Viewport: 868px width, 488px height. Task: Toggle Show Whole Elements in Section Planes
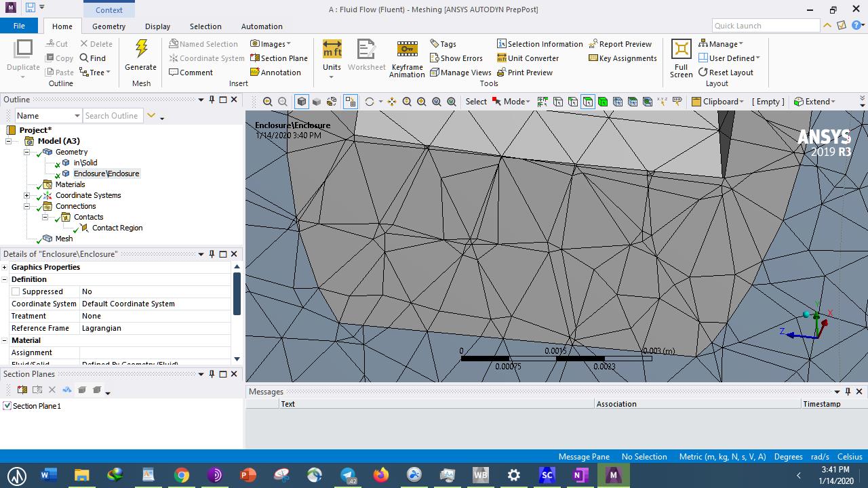pos(67,390)
